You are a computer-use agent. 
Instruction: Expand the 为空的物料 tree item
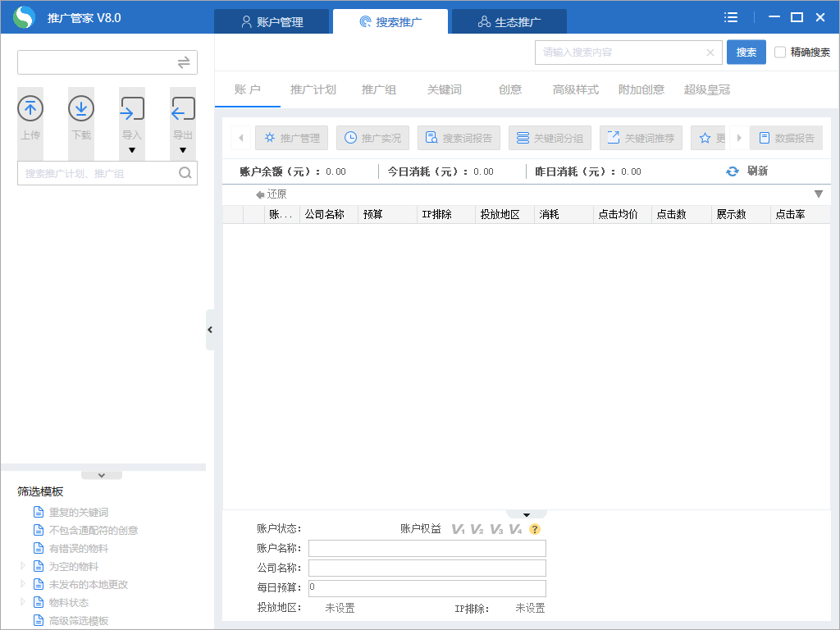[23, 566]
